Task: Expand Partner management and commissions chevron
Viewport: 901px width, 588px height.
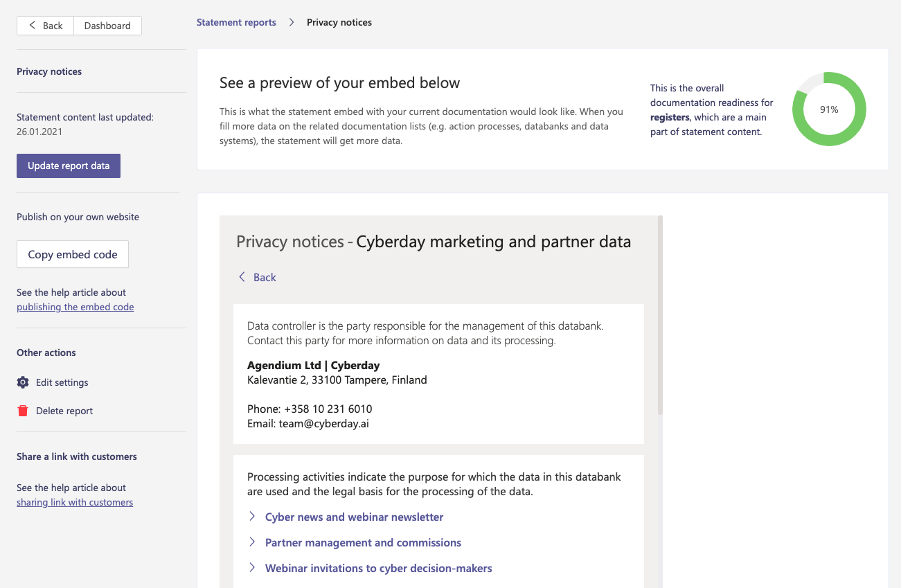Action: (252, 542)
